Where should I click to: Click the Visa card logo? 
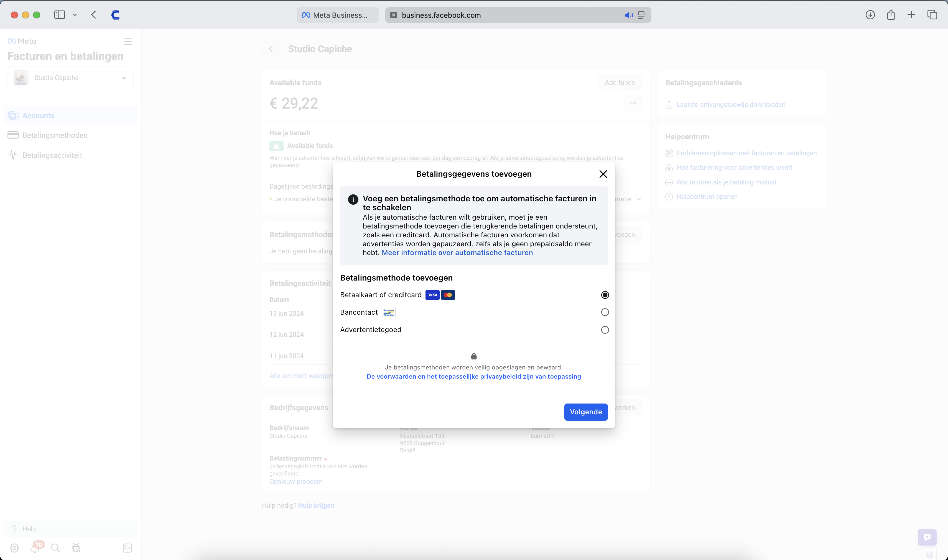[x=432, y=295]
